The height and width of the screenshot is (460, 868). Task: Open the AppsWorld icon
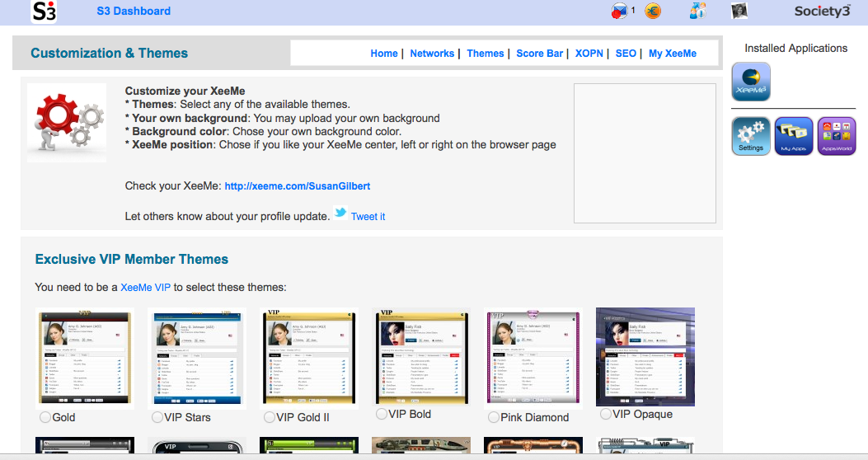[837, 136]
